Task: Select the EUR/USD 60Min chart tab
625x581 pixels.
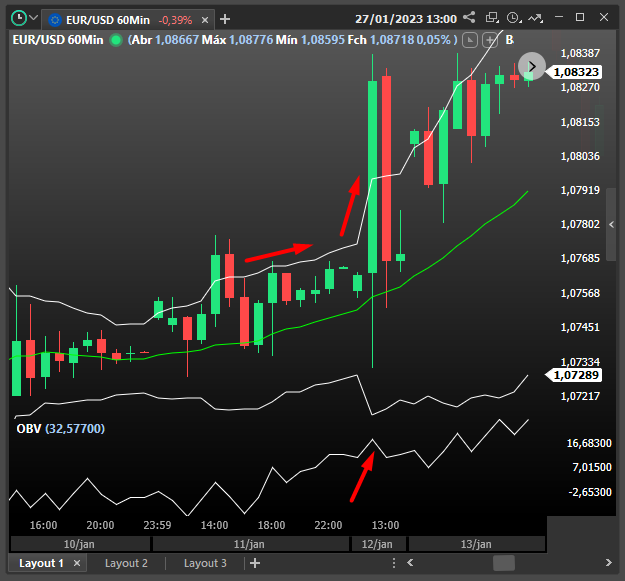Action: pyautogui.click(x=107, y=19)
